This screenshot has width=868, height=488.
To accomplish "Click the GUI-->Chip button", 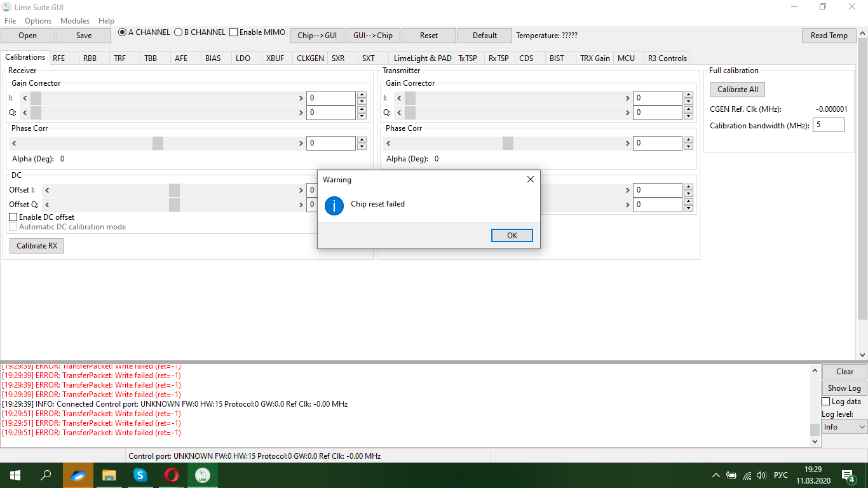I will pyautogui.click(x=373, y=36).
